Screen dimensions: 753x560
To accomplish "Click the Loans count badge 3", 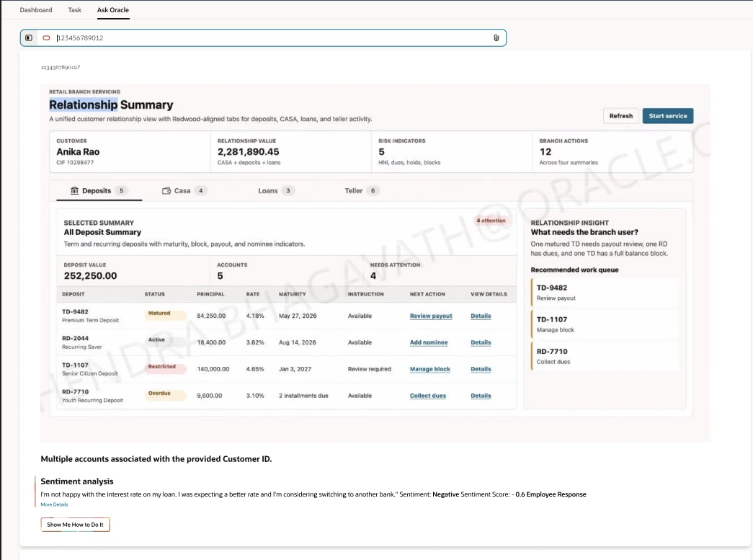I will click(288, 191).
